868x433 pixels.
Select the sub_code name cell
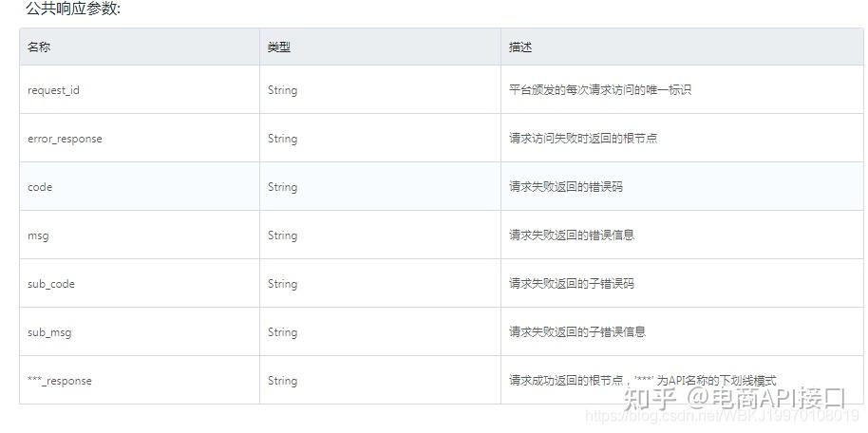pyautogui.click(x=51, y=284)
